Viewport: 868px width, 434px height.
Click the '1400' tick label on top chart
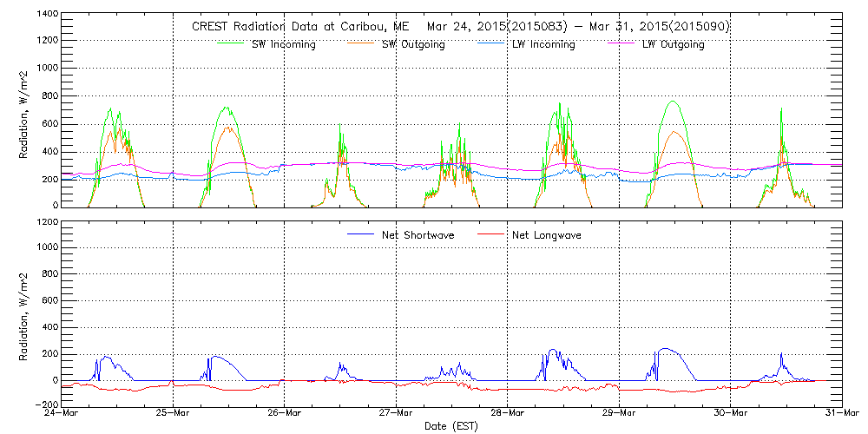(45, 15)
